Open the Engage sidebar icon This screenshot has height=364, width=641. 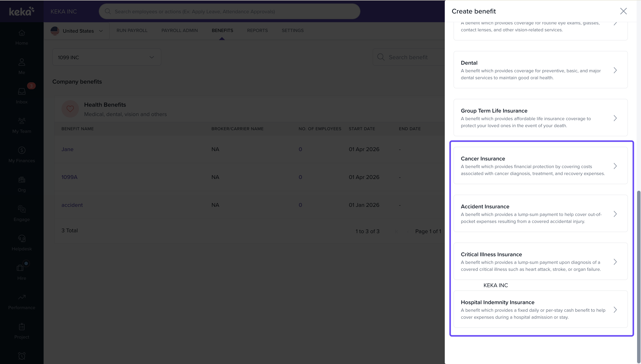(x=22, y=209)
